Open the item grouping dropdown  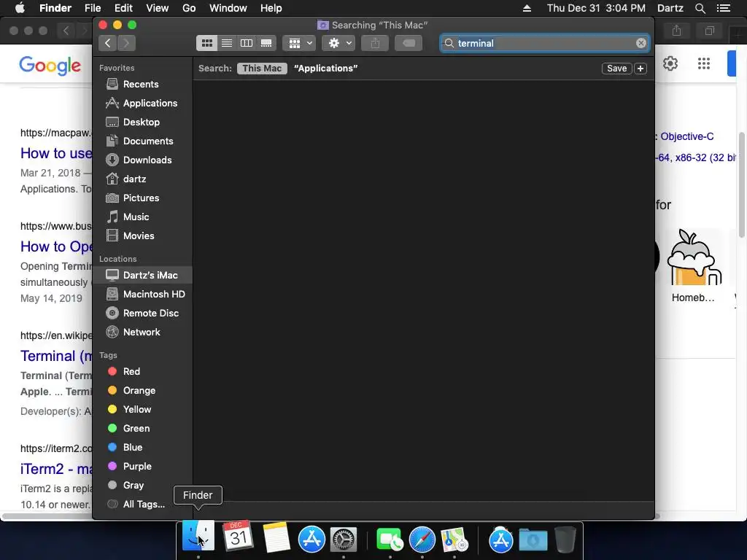299,43
